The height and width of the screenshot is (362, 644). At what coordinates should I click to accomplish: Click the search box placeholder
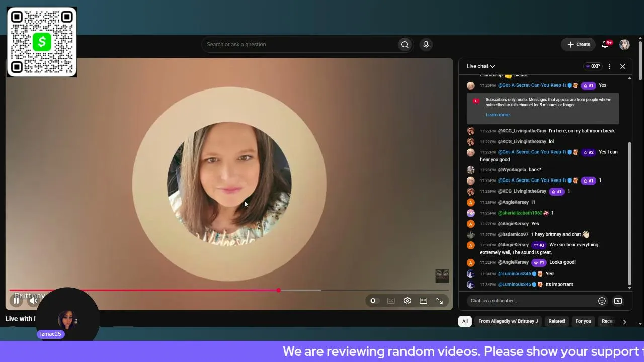(x=236, y=44)
